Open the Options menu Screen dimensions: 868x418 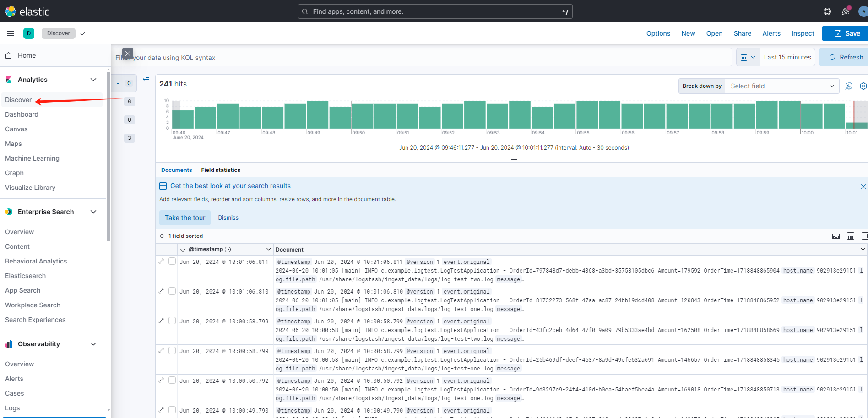pos(658,33)
